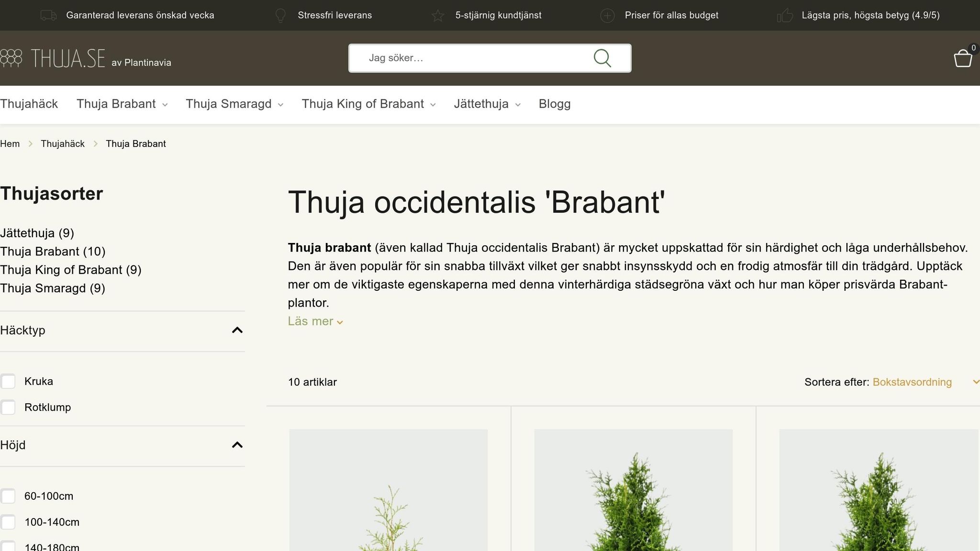Click the thumbs-up icon beside Lägsta pris
980x551 pixels.
(x=785, y=15)
